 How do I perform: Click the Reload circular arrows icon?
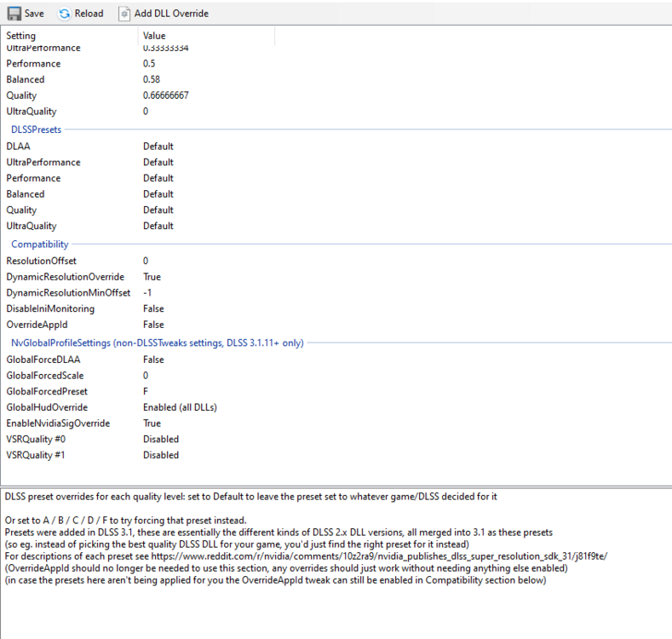pyautogui.click(x=64, y=14)
